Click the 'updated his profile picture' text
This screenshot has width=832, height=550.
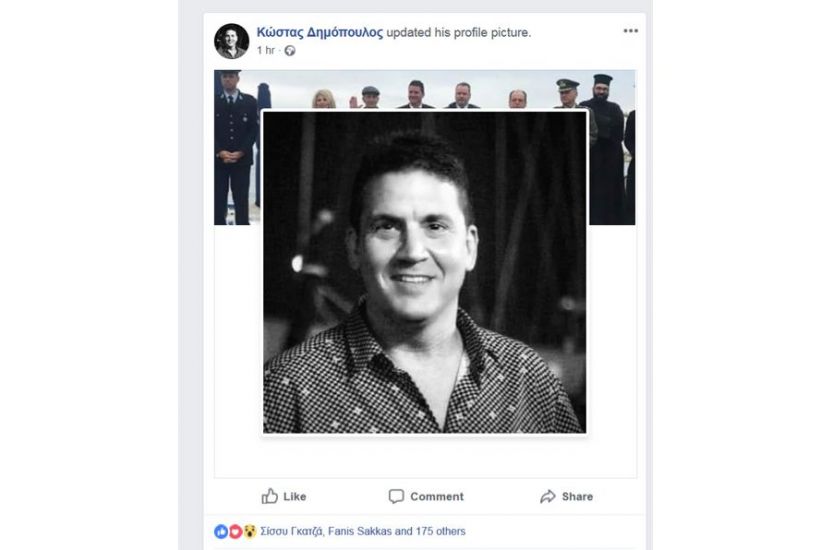[x=458, y=32]
